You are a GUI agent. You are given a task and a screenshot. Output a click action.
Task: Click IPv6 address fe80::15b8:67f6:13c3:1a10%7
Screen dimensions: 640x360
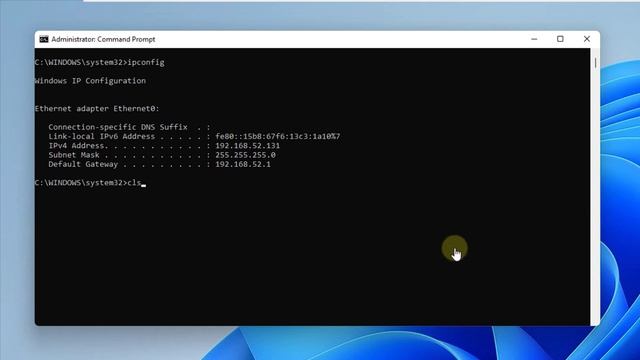point(278,136)
